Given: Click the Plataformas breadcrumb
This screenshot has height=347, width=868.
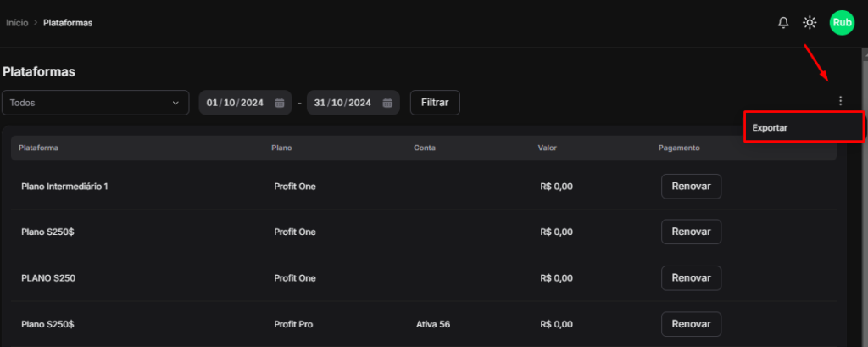Looking at the screenshot, I should click(x=68, y=23).
